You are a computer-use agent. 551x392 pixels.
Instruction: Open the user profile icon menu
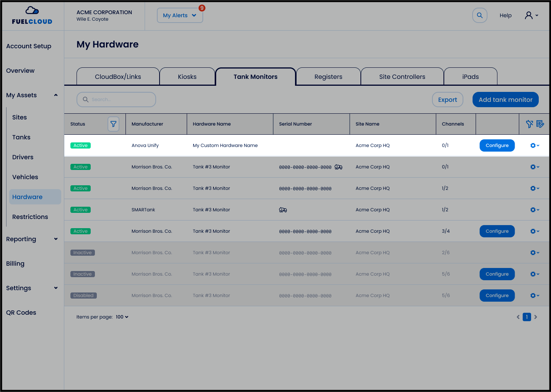[x=531, y=15]
